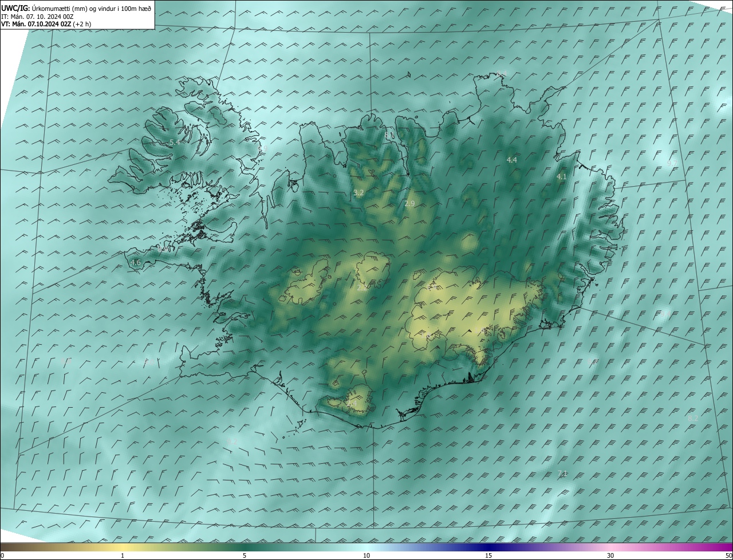Viewport: 733px width, 560px height.
Task: Pick the navy blue band of the color bar
Action: 488,547
